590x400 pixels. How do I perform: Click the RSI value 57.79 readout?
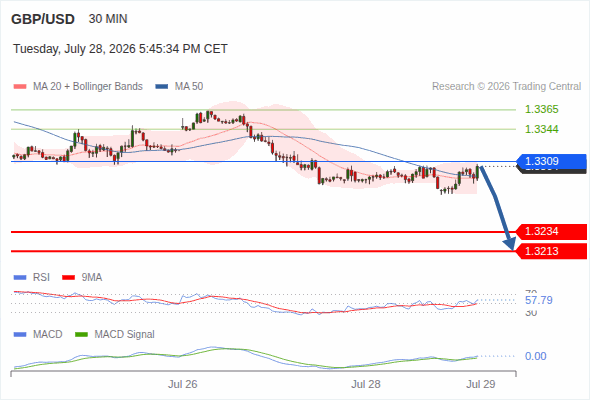click(x=539, y=300)
